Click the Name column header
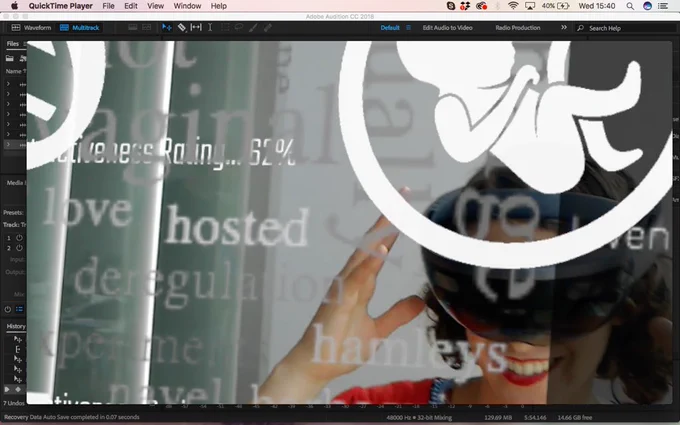The image size is (680, 425). tap(13, 71)
